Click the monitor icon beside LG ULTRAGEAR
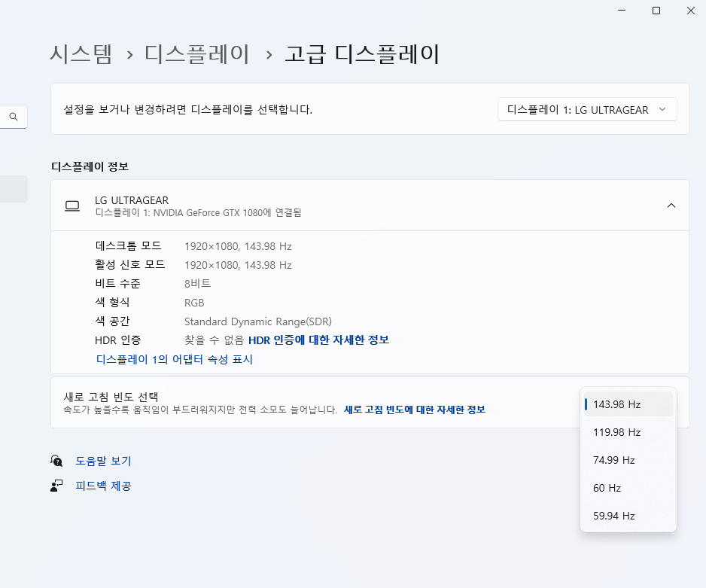This screenshot has width=706, height=588. tap(72, 206)
